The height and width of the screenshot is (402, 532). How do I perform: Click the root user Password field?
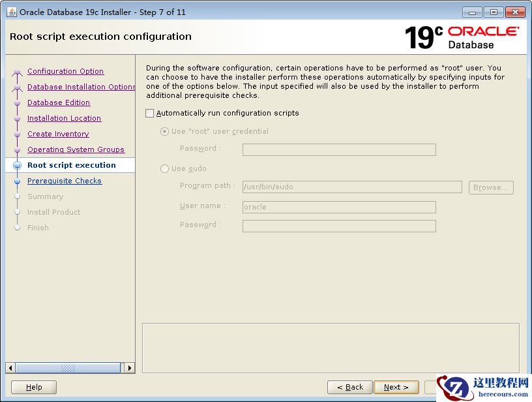339,149
